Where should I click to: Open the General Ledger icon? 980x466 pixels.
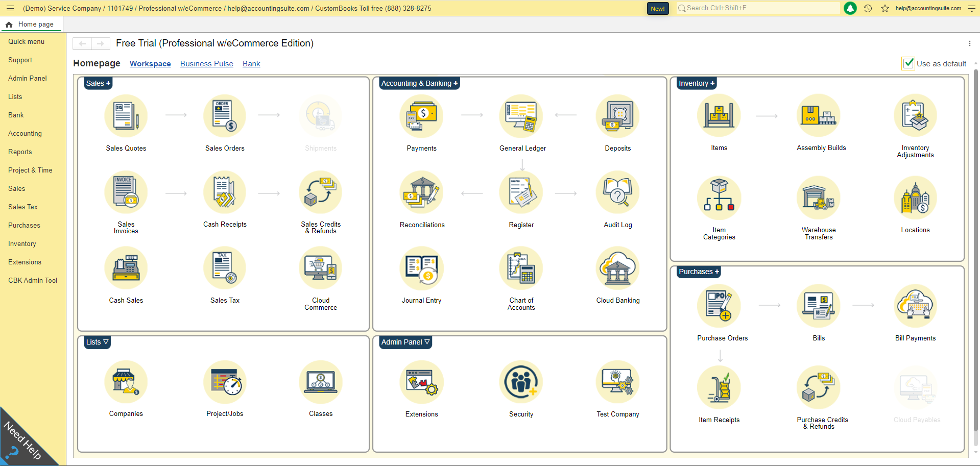pyautogui.click(x=521, y=116)
